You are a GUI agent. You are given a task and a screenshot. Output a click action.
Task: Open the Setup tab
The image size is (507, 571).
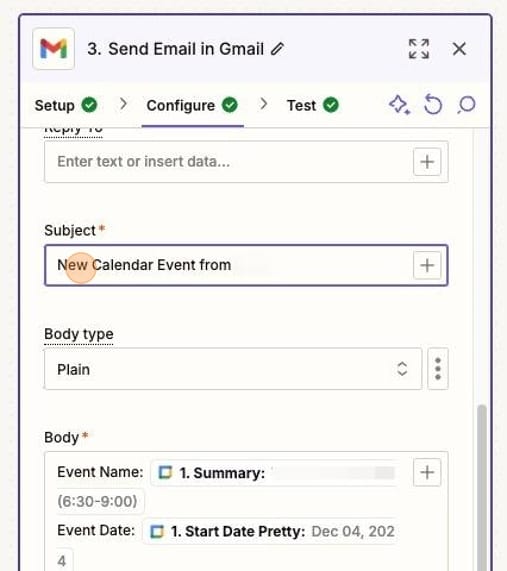pos(66,106)
